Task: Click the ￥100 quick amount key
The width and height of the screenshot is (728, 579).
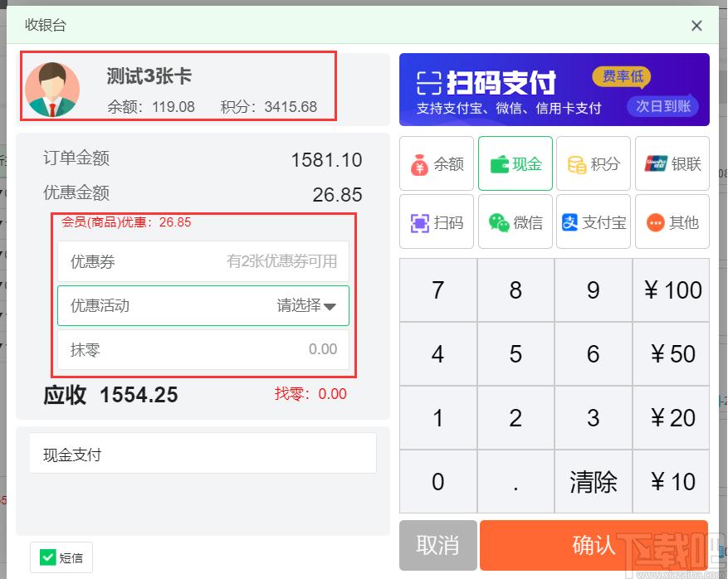Action: pos(672,290)
